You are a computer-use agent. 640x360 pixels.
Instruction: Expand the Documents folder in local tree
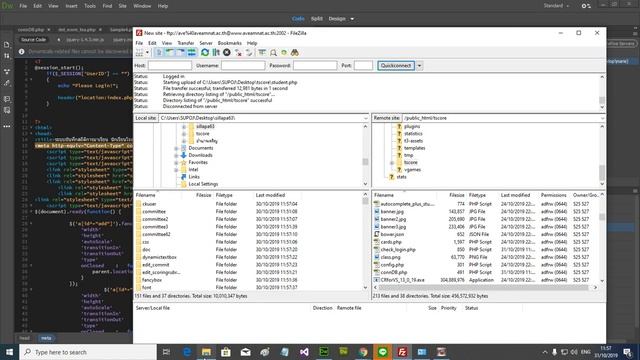coord(176,148)
